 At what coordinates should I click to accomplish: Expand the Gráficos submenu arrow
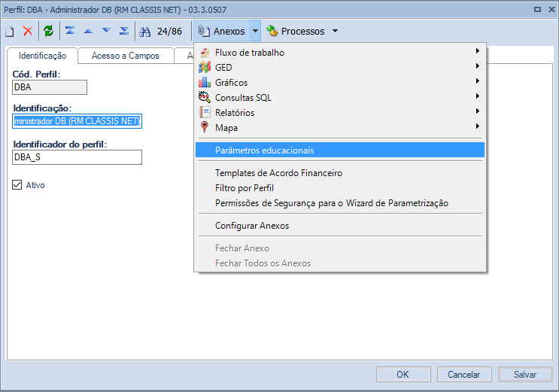click(477, 81)
